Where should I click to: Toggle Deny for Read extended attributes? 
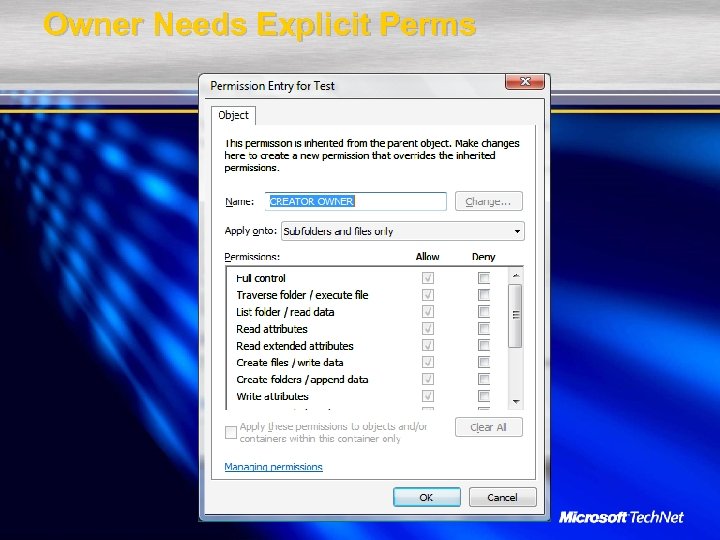click(x=484, y=345)
